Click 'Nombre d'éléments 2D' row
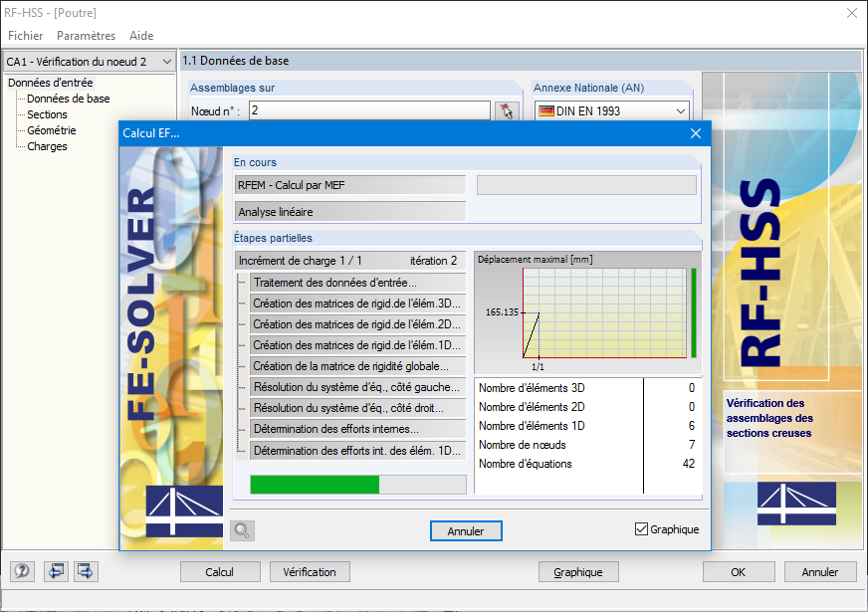This screenshot has width=868, height=612. (x=587, y=407)
